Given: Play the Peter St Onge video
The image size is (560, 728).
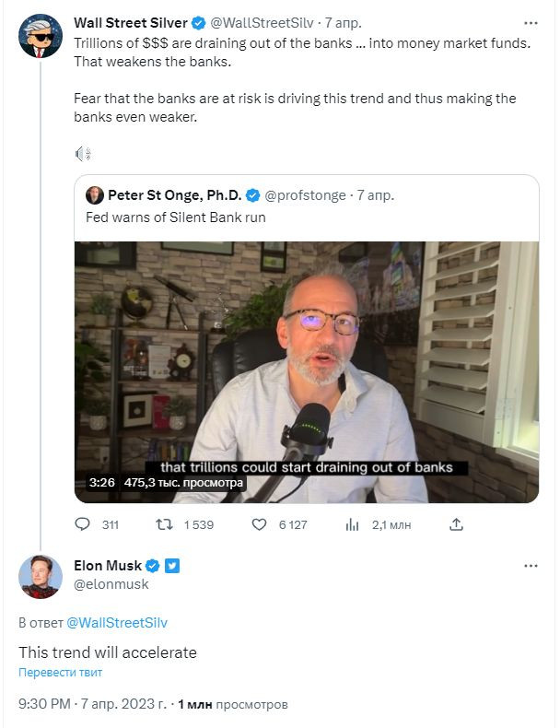Looking at the screenshot, I should pos(307,371).
